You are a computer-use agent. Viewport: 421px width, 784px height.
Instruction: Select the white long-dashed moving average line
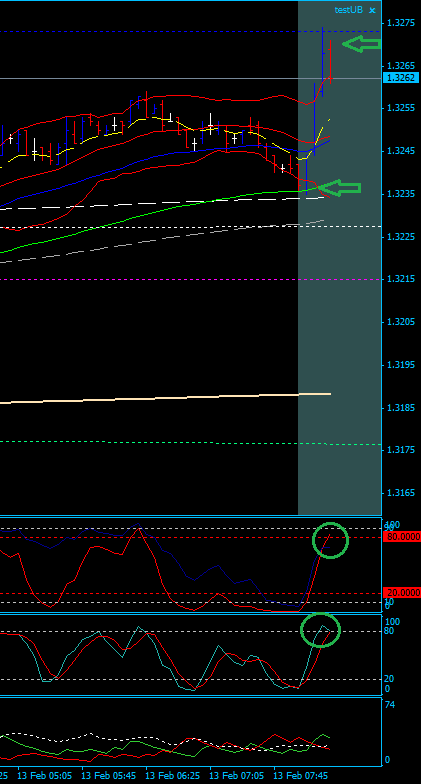162,204
